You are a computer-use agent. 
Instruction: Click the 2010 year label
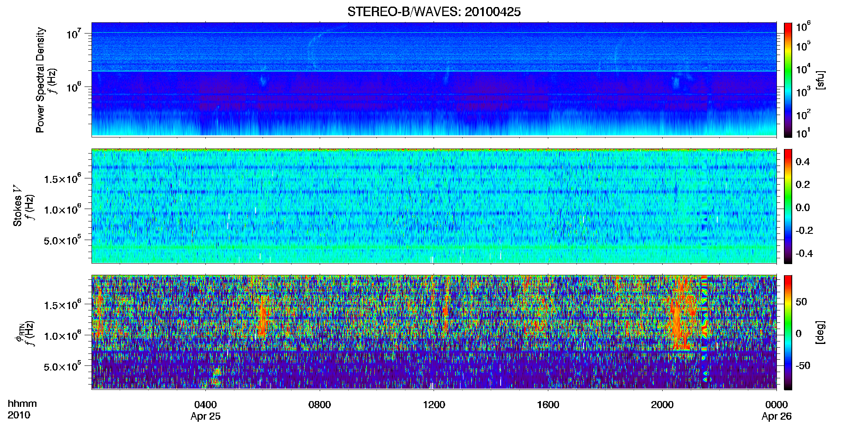coord(19,415)
